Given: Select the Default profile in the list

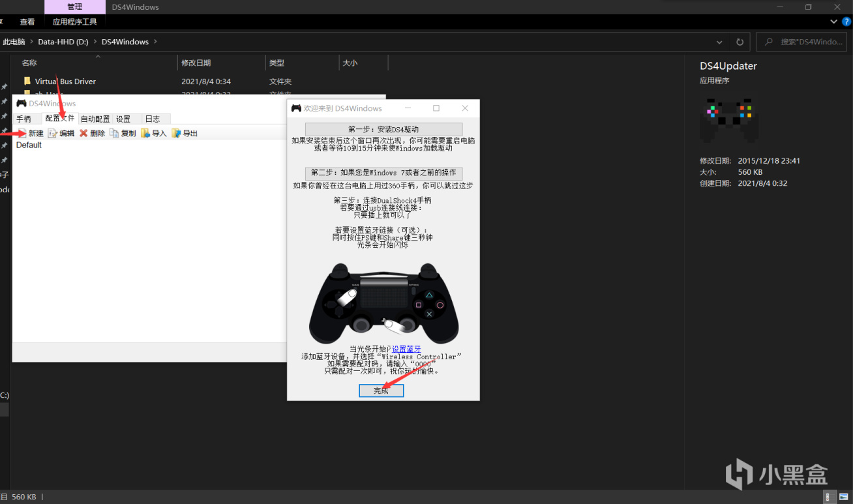Looking at the screenshot, I should click(29, 145).
